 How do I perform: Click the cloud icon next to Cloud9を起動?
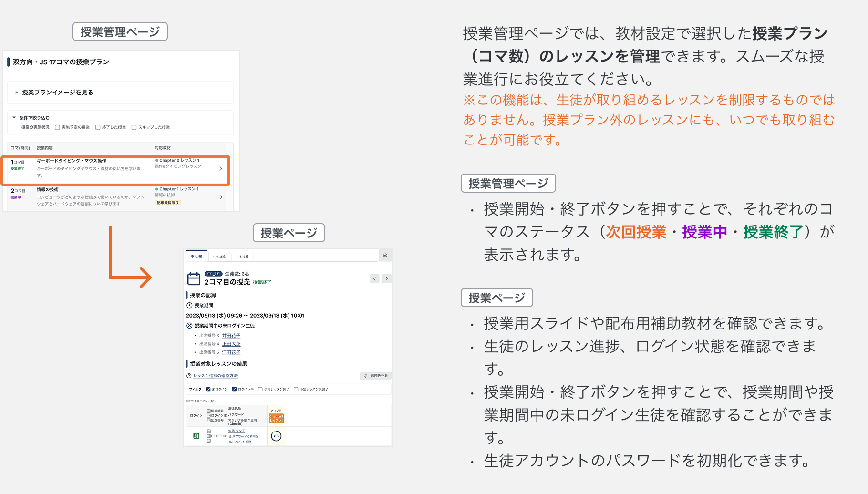230,442
